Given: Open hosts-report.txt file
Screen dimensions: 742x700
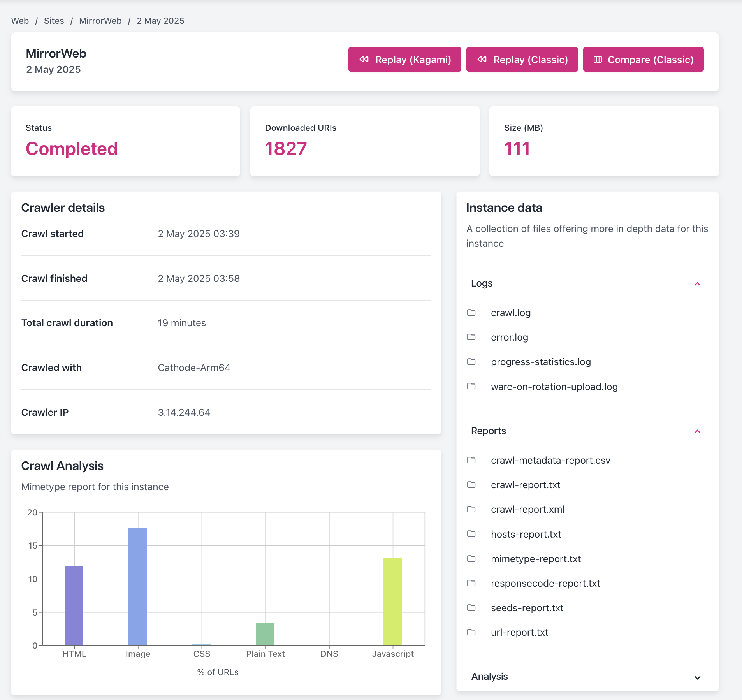Looking at the screenshot, I should click(x=526, y=534).
